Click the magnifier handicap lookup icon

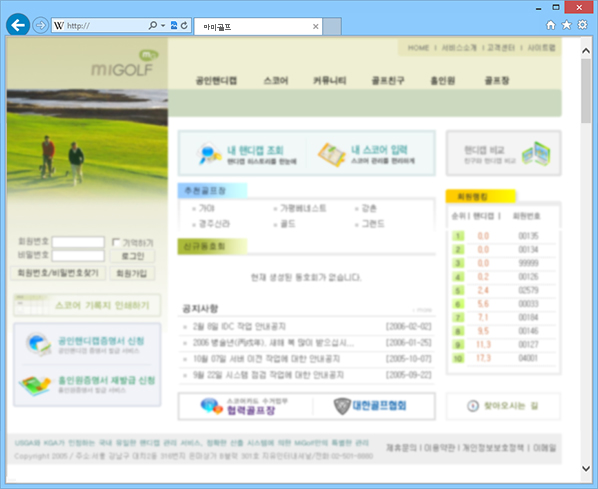pos(209,153)
